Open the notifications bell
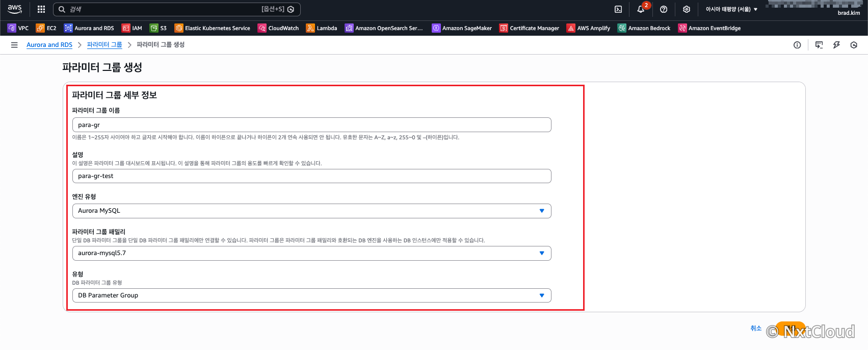This screenshot has width=868, height=350. (x=641, y=9)
